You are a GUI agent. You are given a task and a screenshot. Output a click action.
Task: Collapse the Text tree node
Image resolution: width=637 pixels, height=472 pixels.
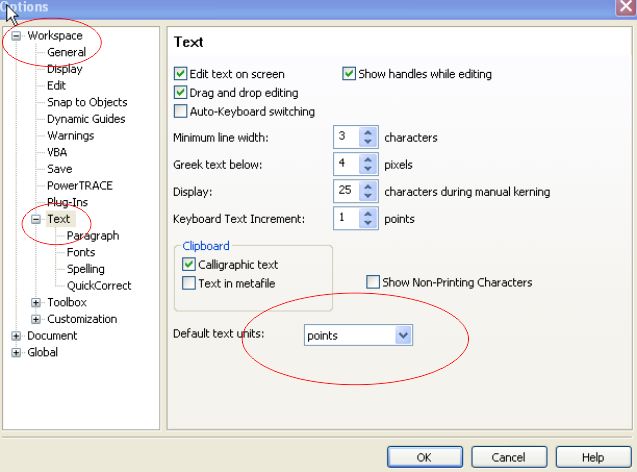click(x=36, y=219)
